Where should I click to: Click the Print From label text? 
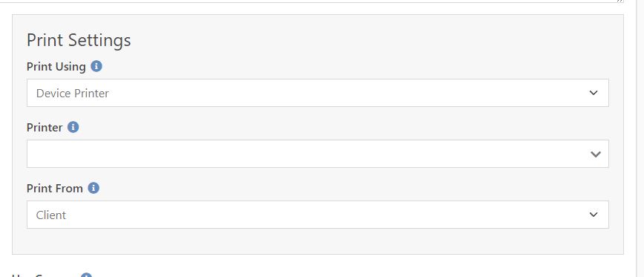pos(55,188)
